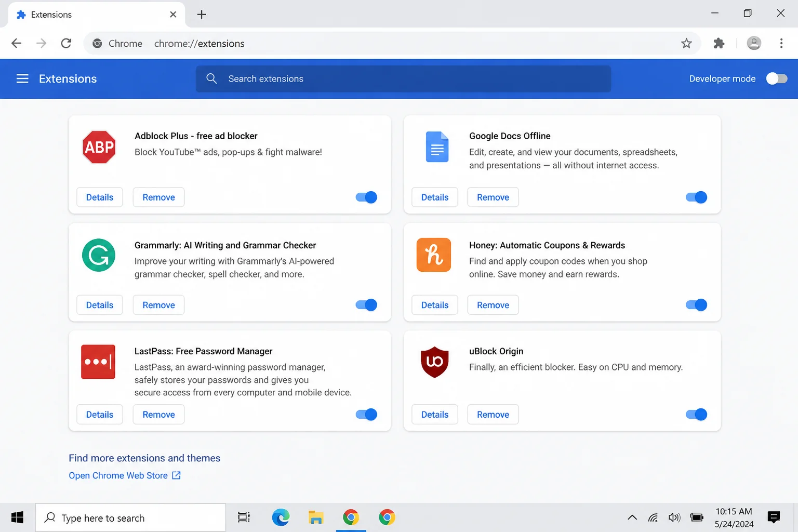Close the Extensions tab
Screen dimensions: 798x532
[x=173, y=15]
